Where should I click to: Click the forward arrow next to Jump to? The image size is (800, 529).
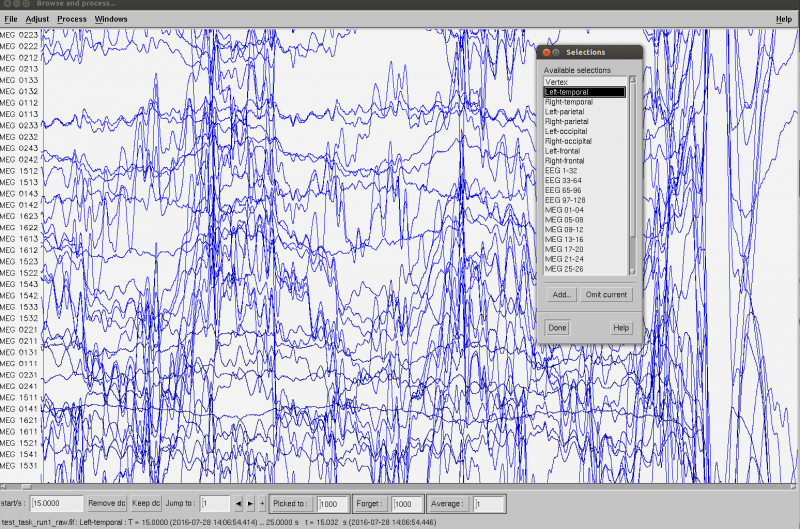[250, 504]
